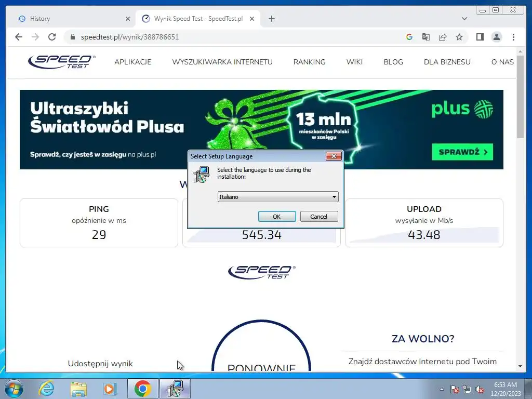
Task: Click the browser forward arrow
Action: click(x=35, y=37)
